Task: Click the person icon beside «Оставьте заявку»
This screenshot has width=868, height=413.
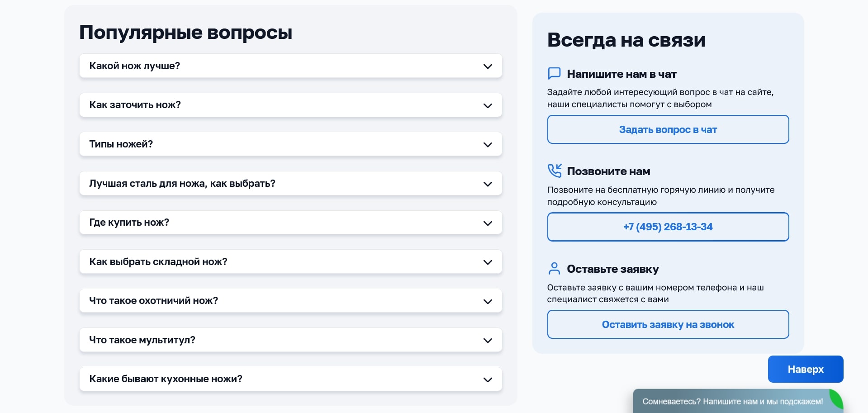Action: click(x=555, y=268)
